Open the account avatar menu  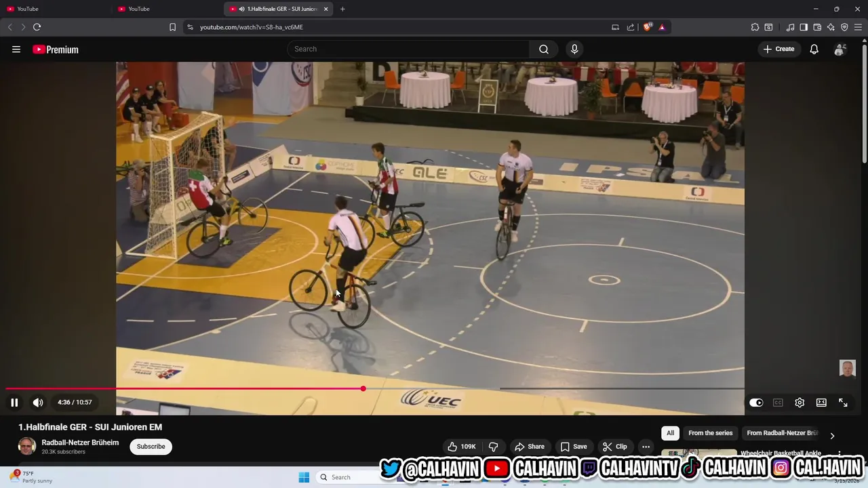[840, 49]
